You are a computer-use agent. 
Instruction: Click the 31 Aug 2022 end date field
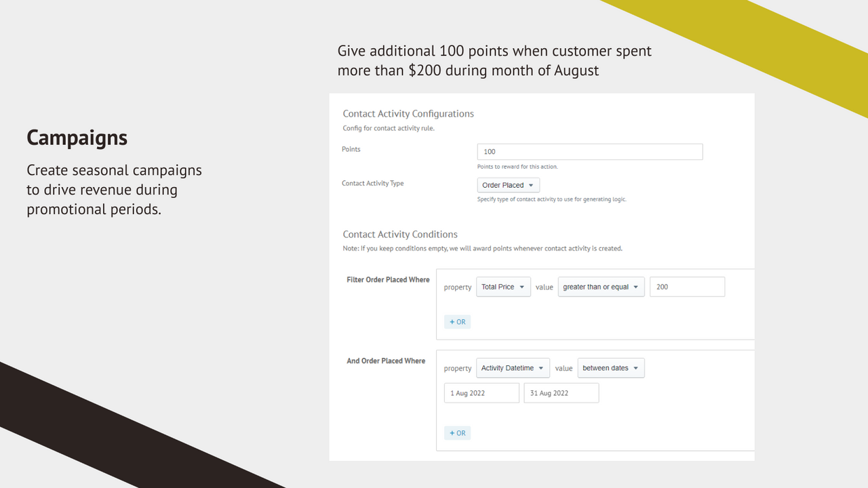tap(561, 392)
